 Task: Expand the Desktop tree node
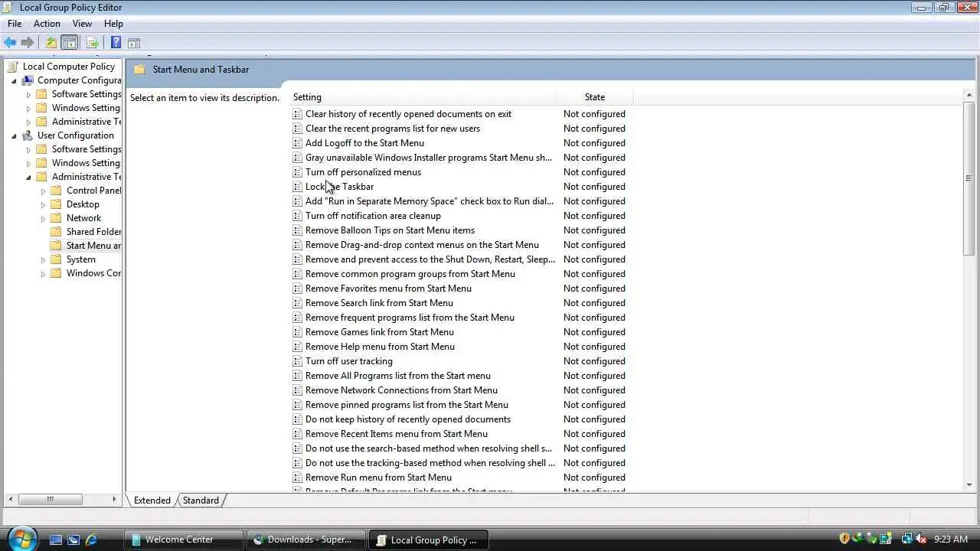pos(44,204)
